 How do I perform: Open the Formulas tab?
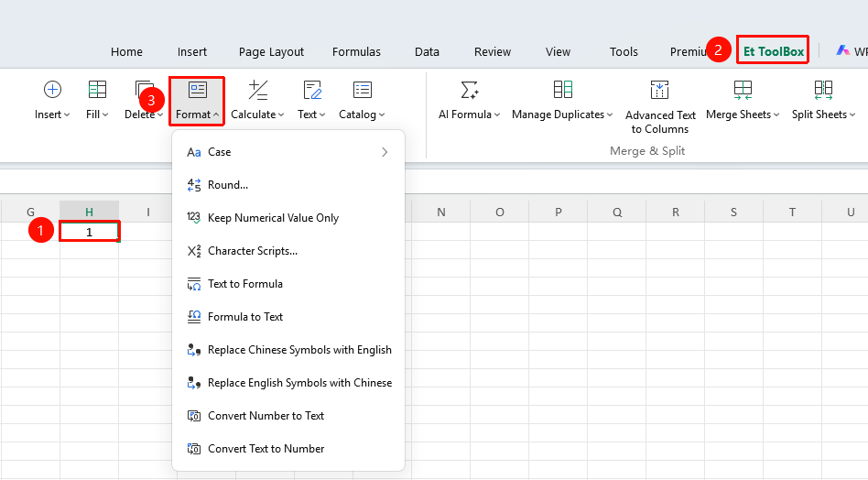point(356,52)
